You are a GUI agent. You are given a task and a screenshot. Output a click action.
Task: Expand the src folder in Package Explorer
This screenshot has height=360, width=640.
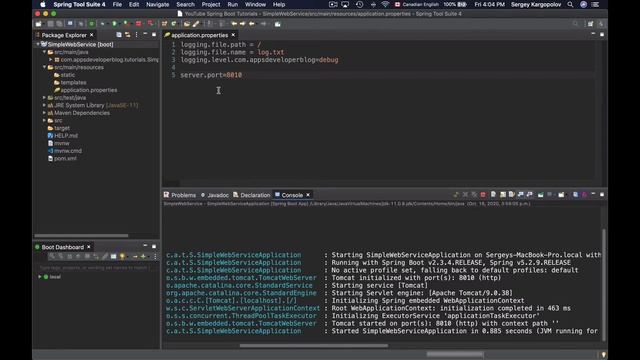tap(44, 120)
